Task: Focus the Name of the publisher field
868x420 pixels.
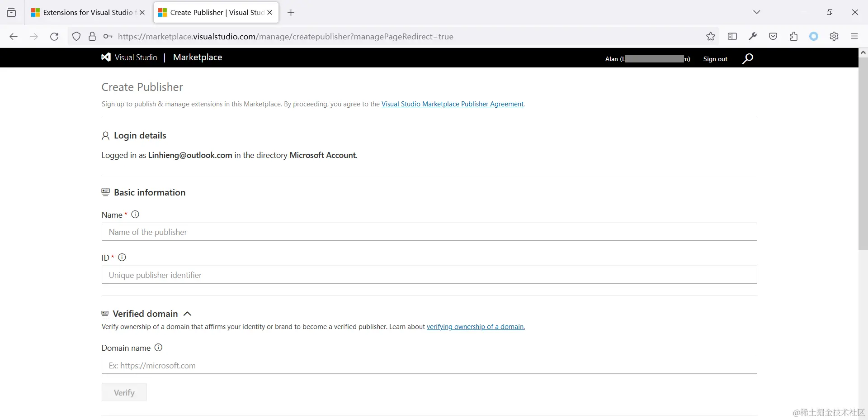Action: pos(429,232)
